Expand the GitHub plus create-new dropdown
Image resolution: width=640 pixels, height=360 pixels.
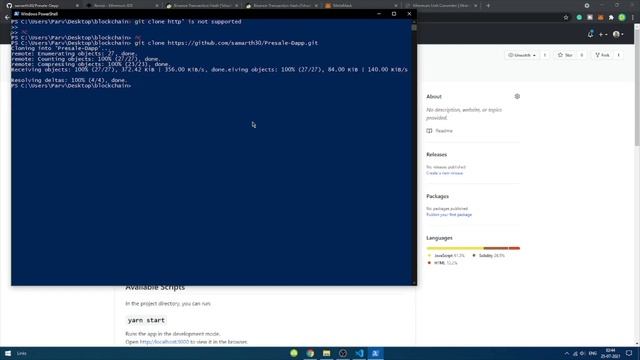[x=603, y=35]
